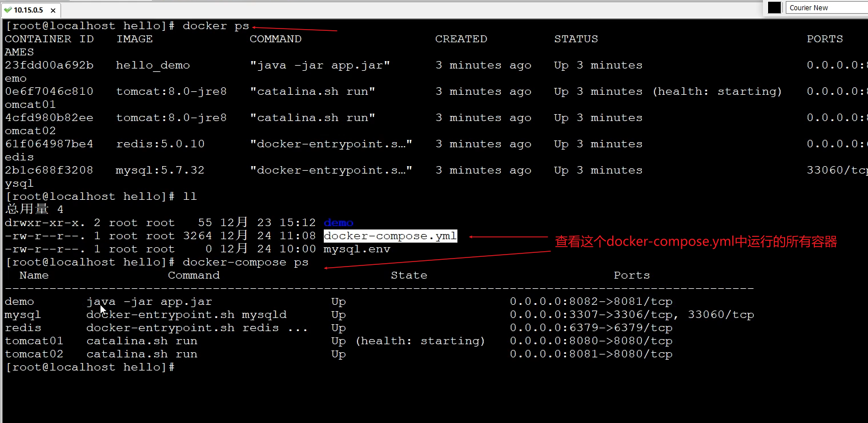Viewport: 868px width, 423px height.
Task: Click container ID 61f064987be4
Action: tap(49, 144)
